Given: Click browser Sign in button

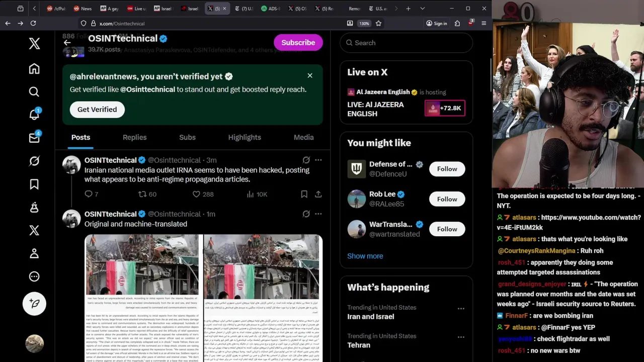Looking at the screenshot, I should point(436,23).
